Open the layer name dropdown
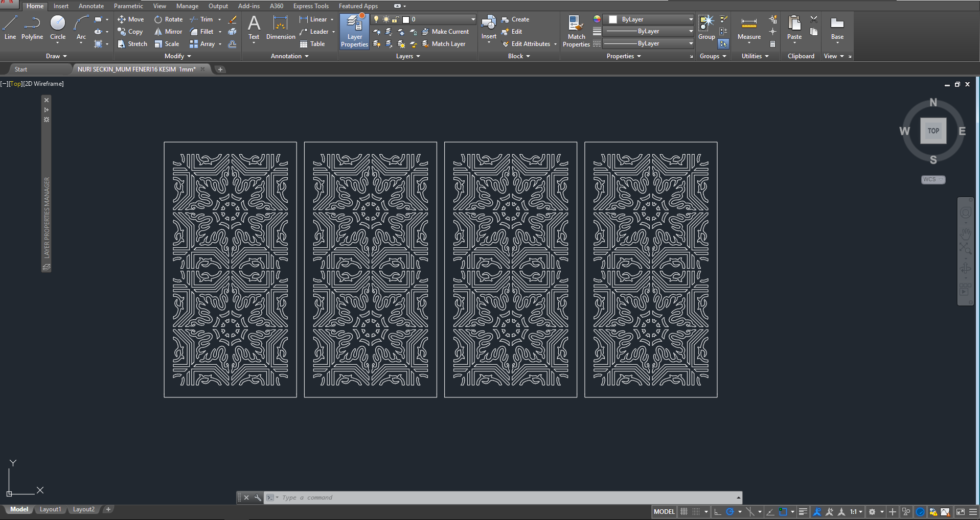The image size is (980, 520). [473, 19]
